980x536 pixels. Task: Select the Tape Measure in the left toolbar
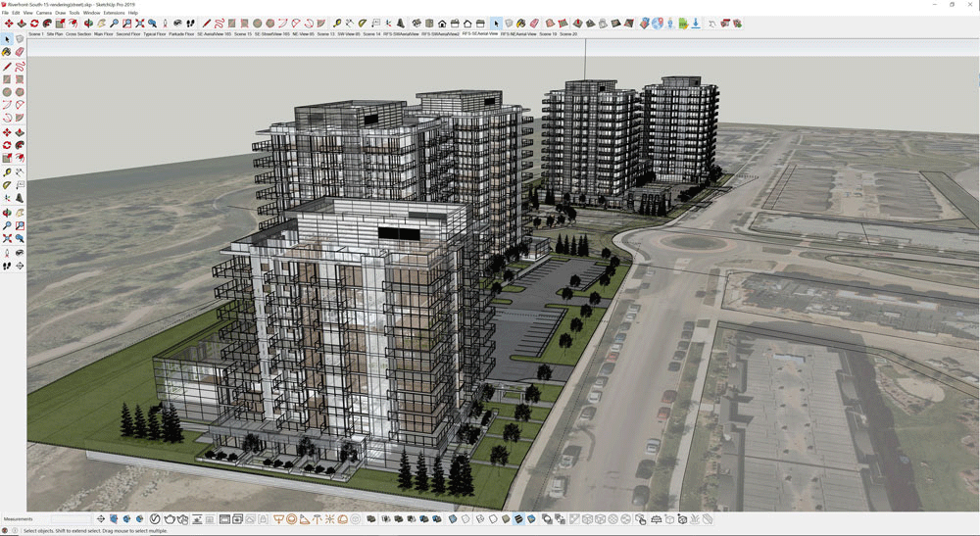[7, 171]
